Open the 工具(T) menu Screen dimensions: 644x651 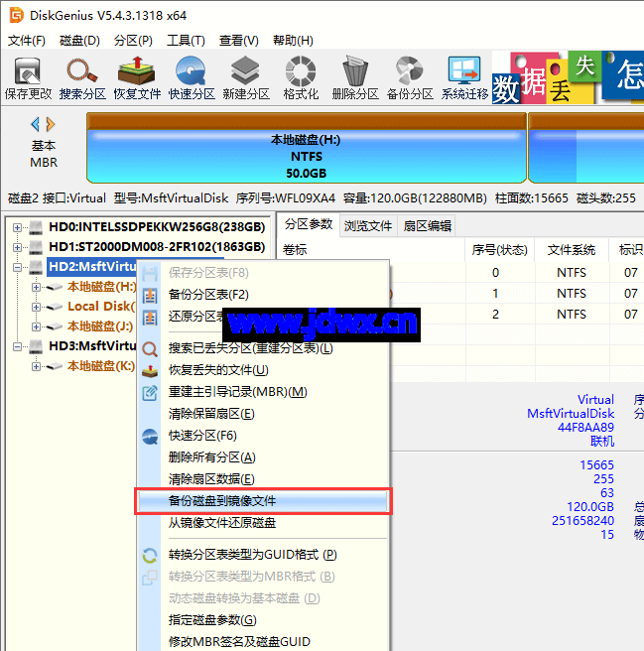pyautogui.click(x=186, y=41)
